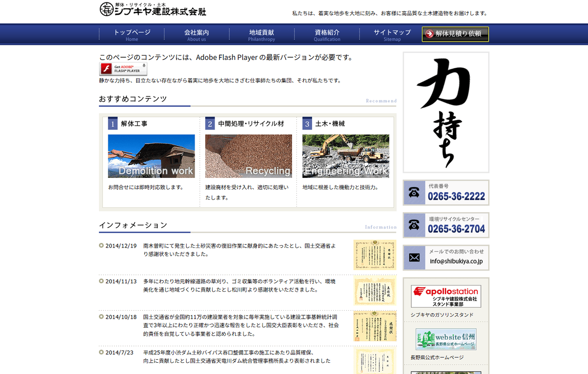The height and width of the screenshot is (374, 588).
Task: Click the phone icon beside 環境リサイクルセンター
Action: [414, 225]
